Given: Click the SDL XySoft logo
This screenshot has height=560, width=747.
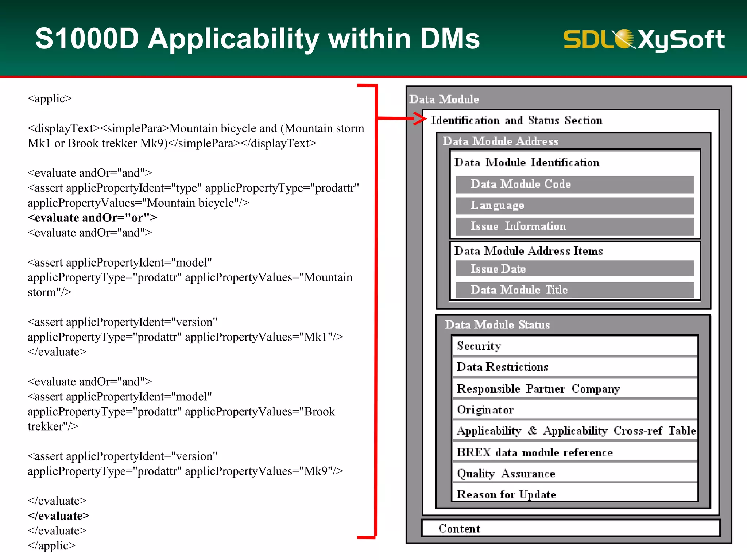Looking at the screenshot, I should pyautogui.click(x=644, y=39).
